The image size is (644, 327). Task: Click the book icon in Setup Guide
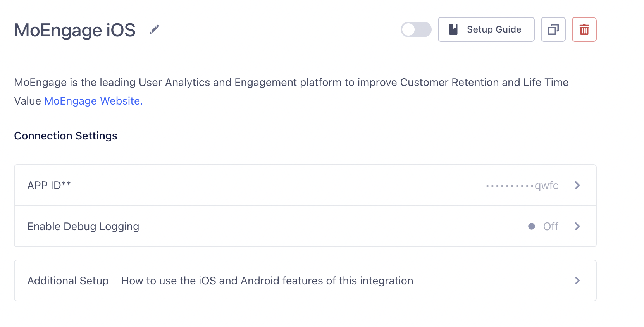(x=453, y=29)
